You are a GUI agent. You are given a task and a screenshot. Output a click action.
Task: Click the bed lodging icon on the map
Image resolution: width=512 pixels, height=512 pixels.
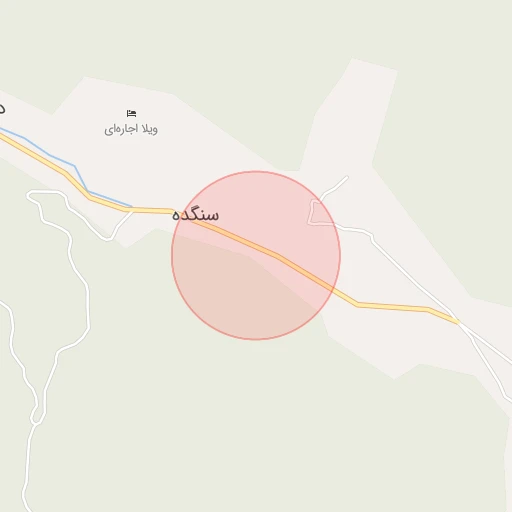[131, 113]
